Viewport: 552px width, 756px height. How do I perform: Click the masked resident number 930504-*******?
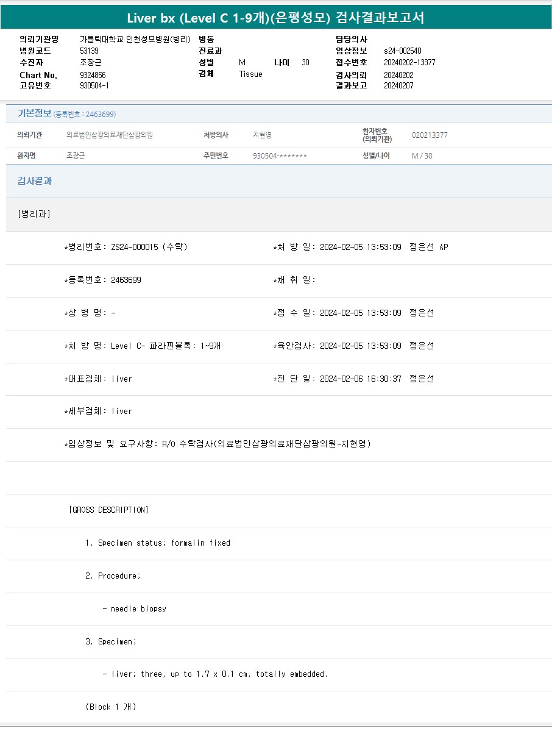tap(280, 156)
